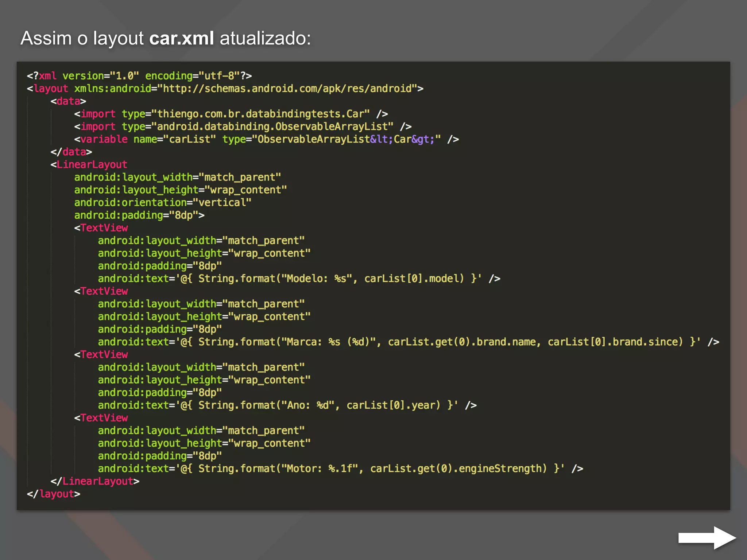
Task: Click the '<layout xmlns:android=' opening tag line
Action: (225, 89)
